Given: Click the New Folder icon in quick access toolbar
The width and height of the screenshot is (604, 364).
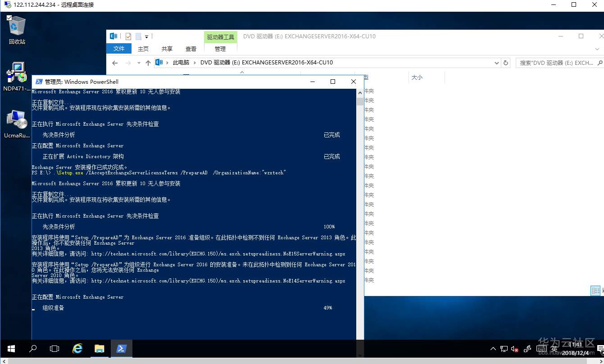Looking at the screenshot, I should [138, 36].
